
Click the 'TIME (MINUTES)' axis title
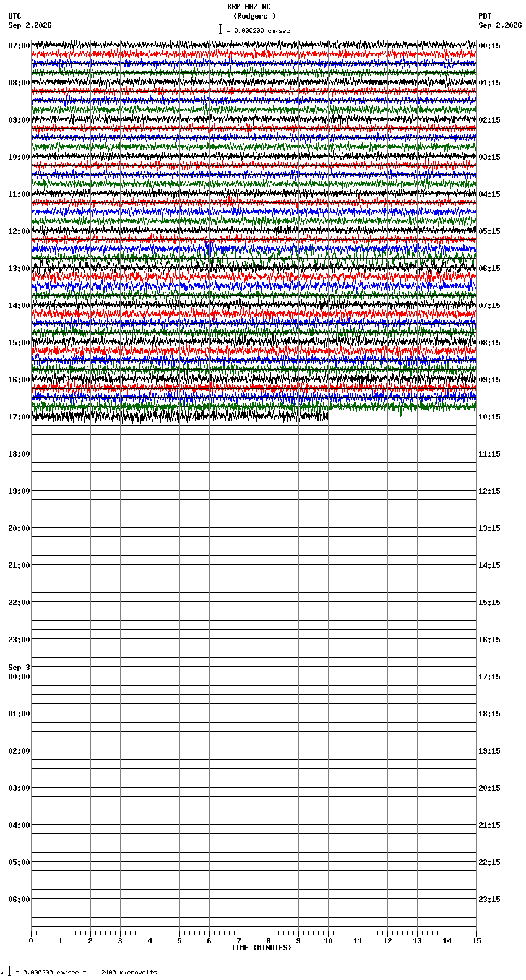coord(261,948)
